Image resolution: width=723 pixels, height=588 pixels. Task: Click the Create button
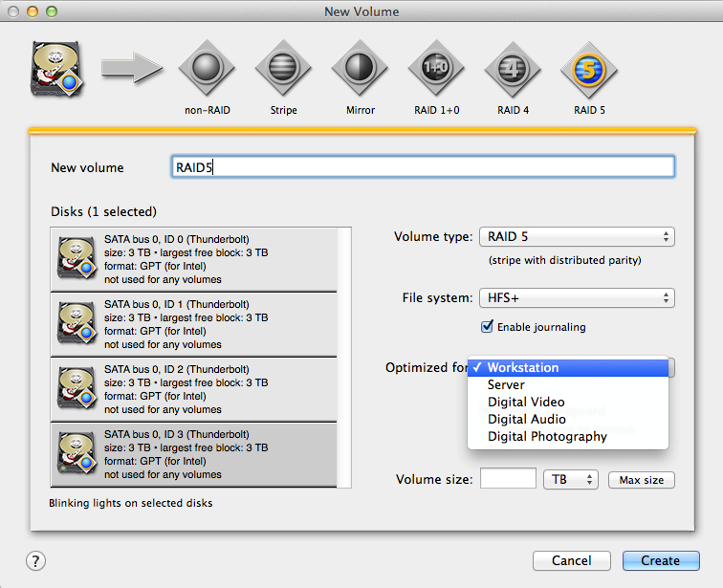660,560
